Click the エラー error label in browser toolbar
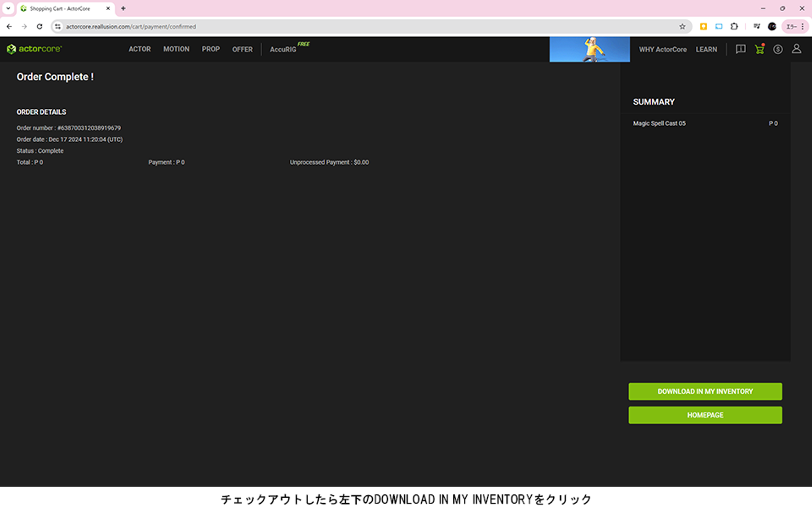Screen dimensions: 812x514 click(791, 26)
